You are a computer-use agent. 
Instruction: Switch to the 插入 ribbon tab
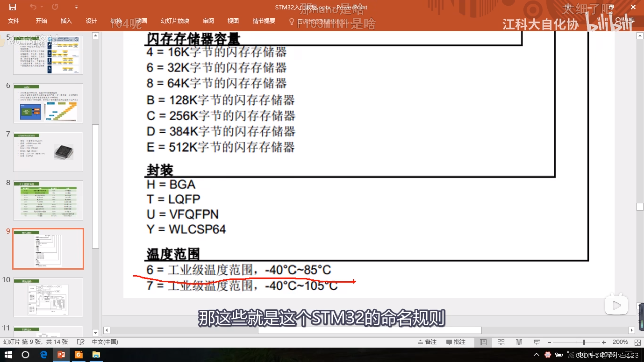[x=66, y=21]
